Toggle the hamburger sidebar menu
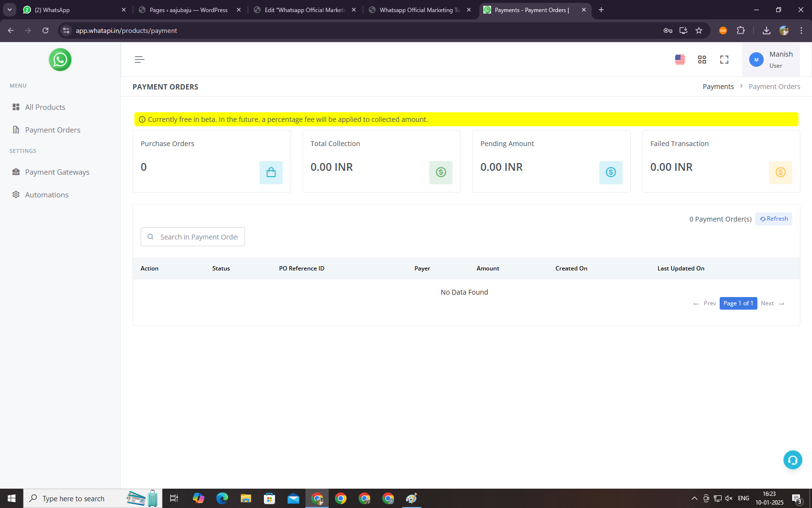 coord(139,60)
